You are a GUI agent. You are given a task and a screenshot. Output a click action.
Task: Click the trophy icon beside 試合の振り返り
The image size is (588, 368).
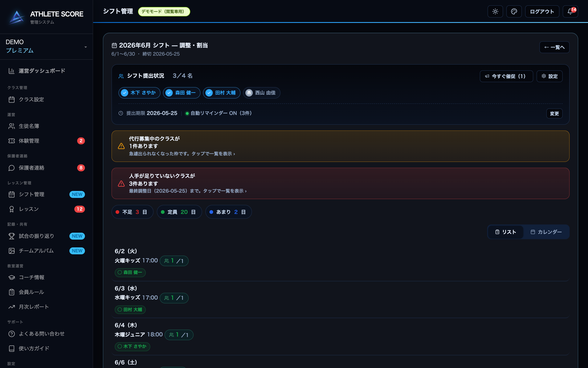click(11, 236)
